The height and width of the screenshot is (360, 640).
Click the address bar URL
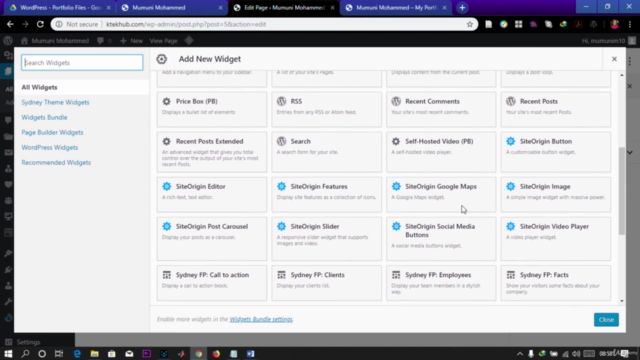point(186,24)
